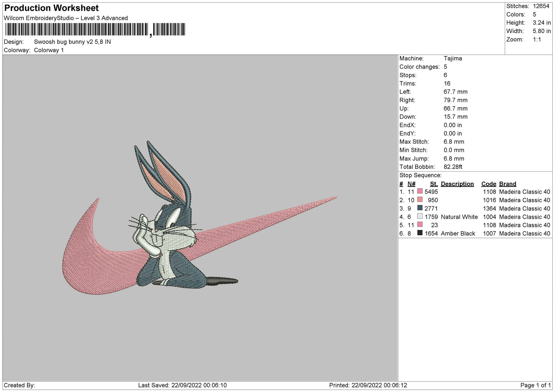Pick the blue-gray swatch for code 1364
Screen dimensions: 555x392
(420, 208)
